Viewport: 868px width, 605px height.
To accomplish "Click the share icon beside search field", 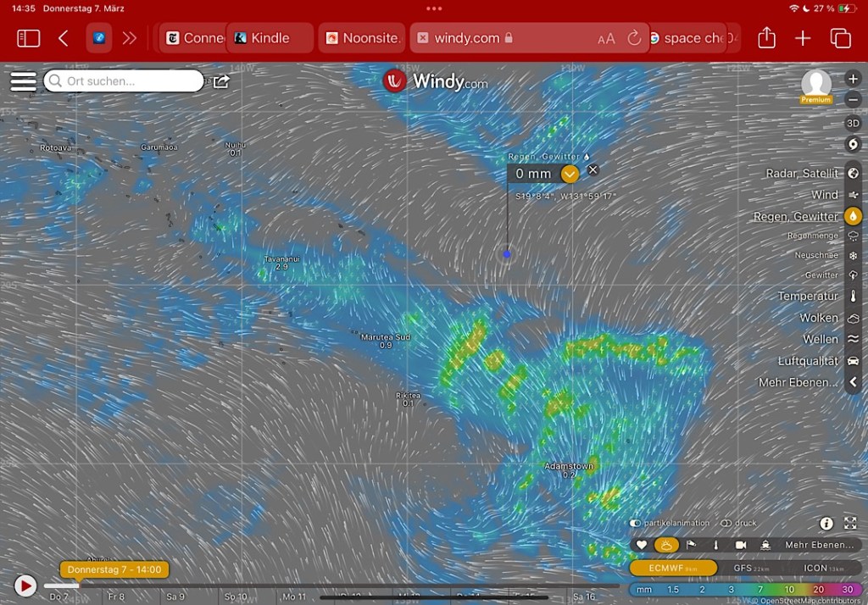I will coord(221,81).
